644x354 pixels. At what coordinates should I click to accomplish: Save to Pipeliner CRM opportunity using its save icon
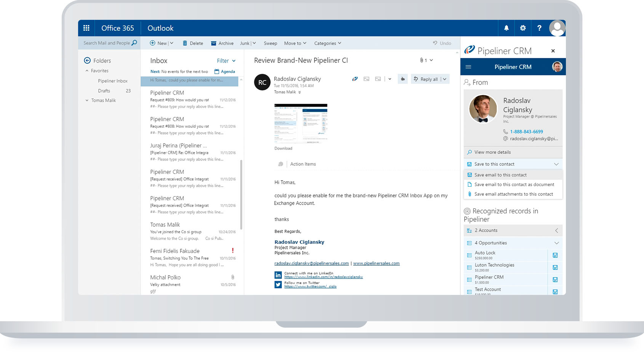[555, 280]
